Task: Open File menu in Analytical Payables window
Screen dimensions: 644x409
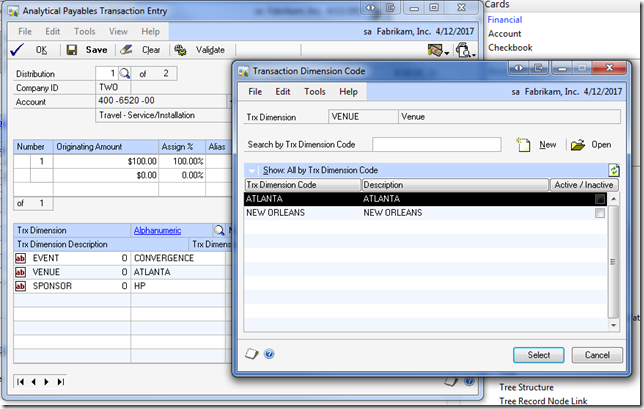Action: pos(25,31)
